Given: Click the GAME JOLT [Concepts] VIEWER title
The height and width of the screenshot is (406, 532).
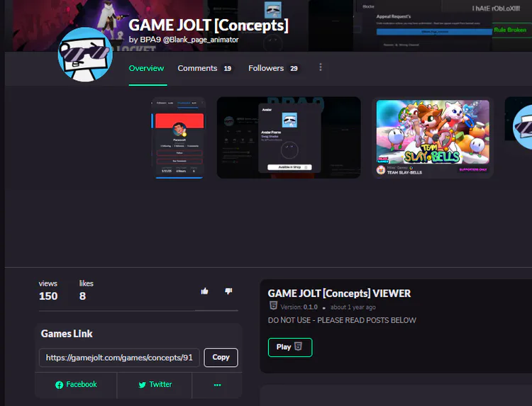Looking at the screenshot, I should click(x=339, y=293).
